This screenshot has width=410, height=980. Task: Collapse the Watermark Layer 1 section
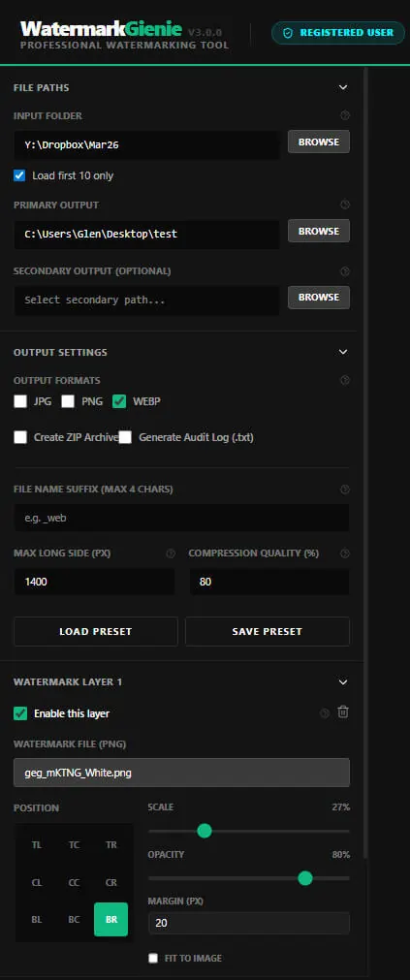coord(342,681)
